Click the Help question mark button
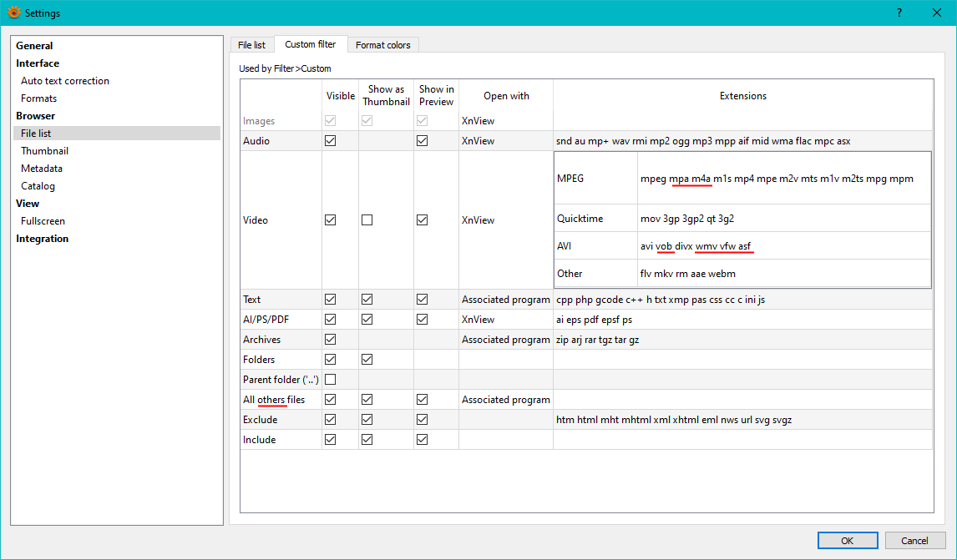 coord(899,13)
